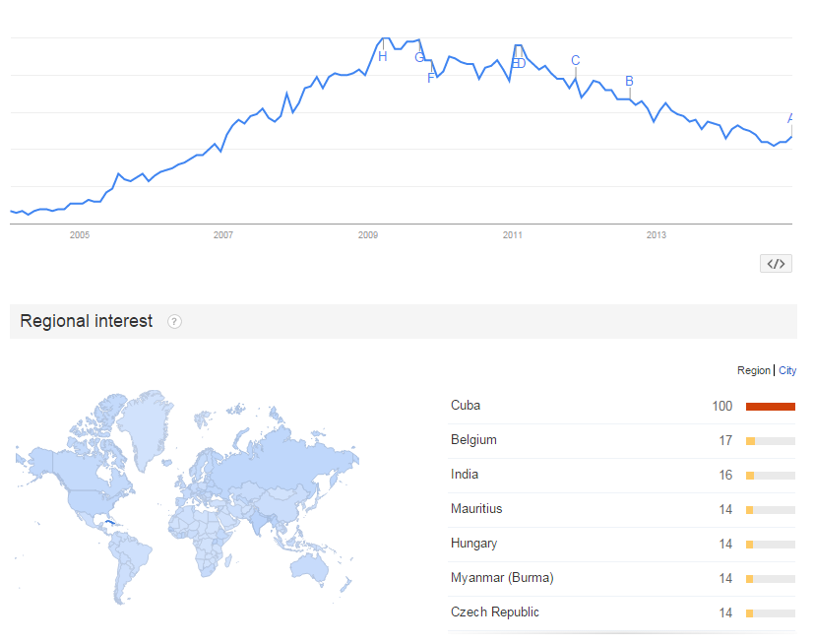Viewport: 814px width, 644px height.
Task: Click Australia on the world map
Action: pos(310,567)
